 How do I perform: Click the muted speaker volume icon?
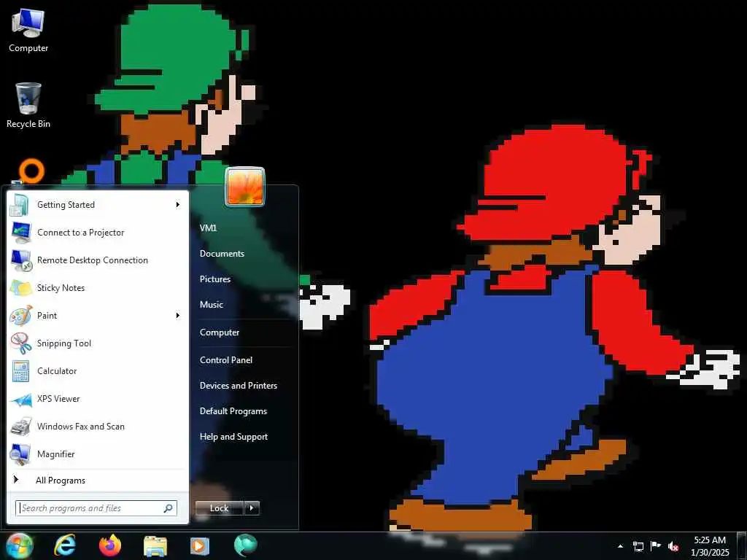coord(673,546)
